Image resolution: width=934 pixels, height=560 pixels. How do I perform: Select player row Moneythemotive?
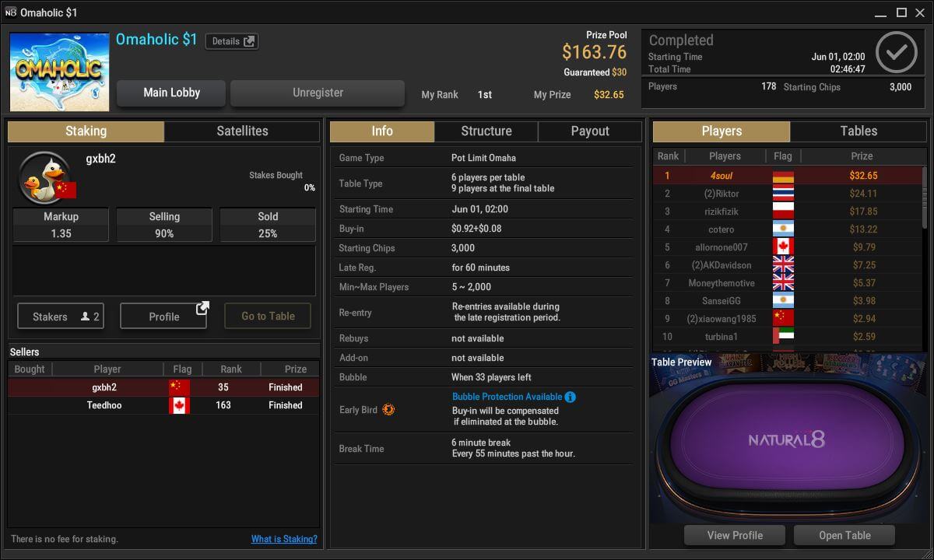(787, 283)
